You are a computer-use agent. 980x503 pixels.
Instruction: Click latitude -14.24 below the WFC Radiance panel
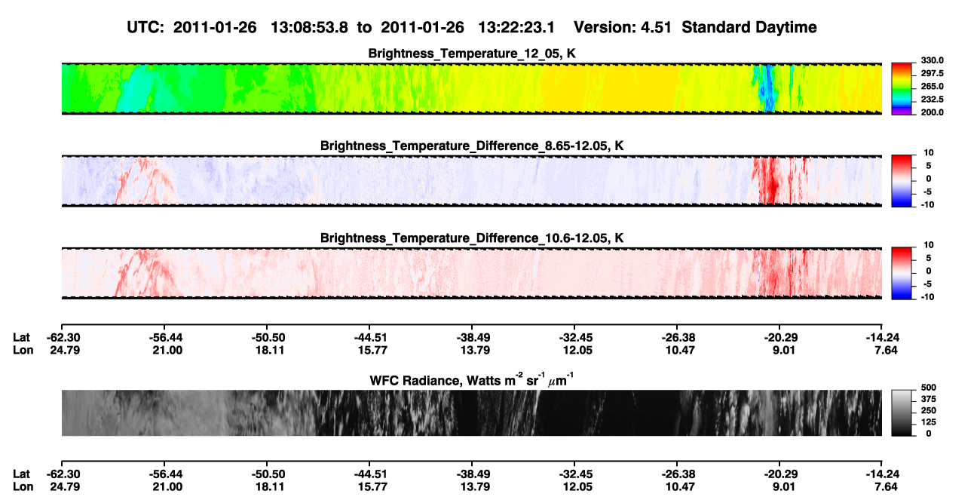point(882,474)
